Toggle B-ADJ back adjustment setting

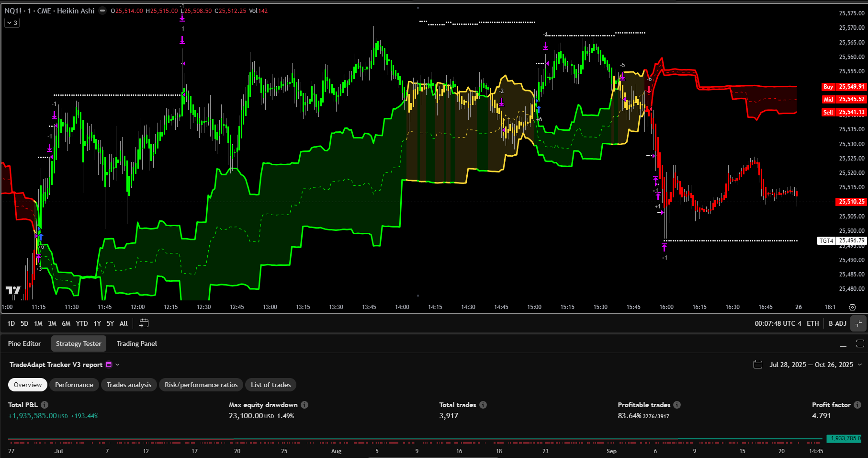tap(837, 323)
